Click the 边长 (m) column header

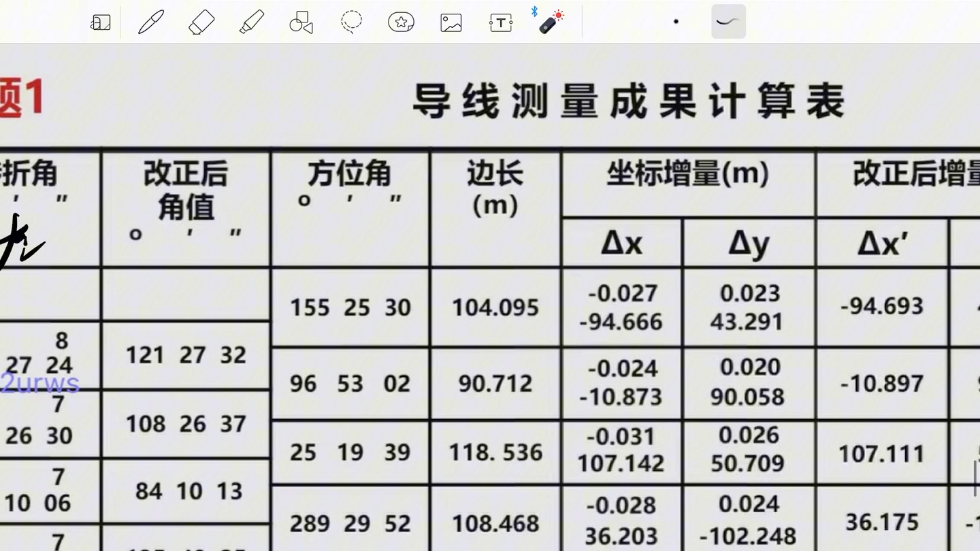click(495, 189)
